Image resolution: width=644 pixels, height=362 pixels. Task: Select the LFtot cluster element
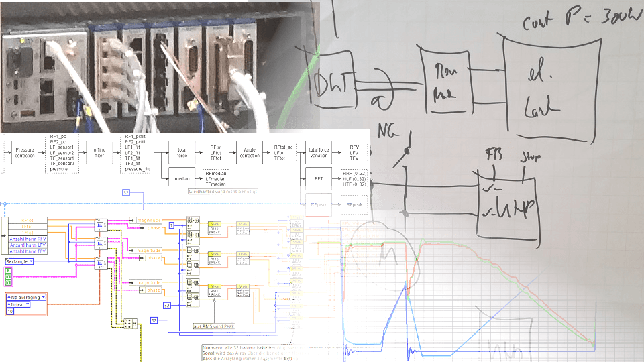[x=28, y=227]
